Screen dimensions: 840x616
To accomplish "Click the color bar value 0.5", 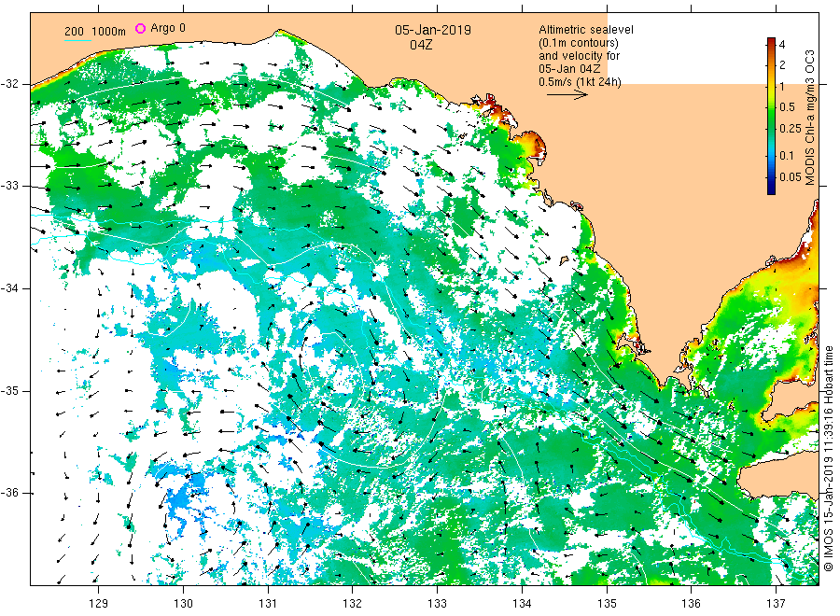I will point(787,106).
